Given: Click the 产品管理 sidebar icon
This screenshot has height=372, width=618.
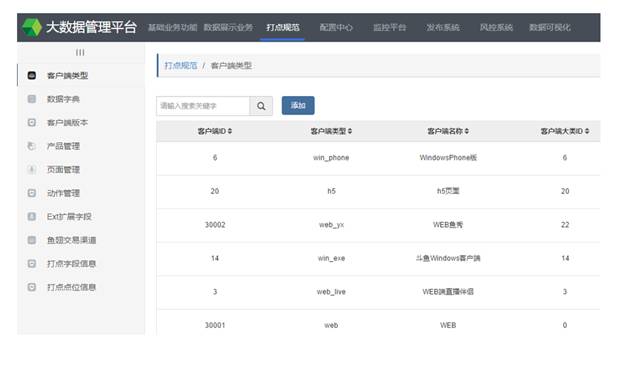Looking at the screenshot, I should [32, 146].
